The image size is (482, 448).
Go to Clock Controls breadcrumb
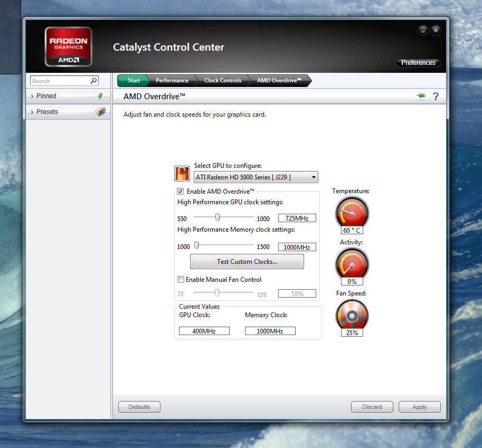click(x=223, y=81)
